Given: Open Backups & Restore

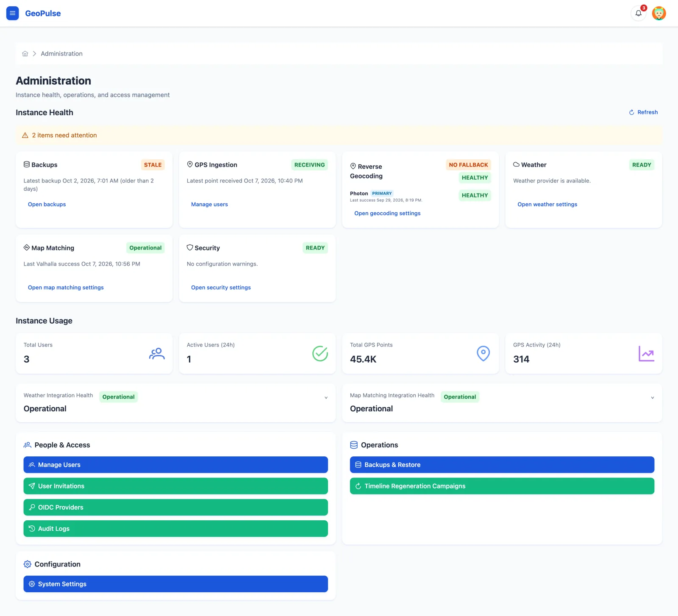Looking at the screenshot, I should click(502, 465).
